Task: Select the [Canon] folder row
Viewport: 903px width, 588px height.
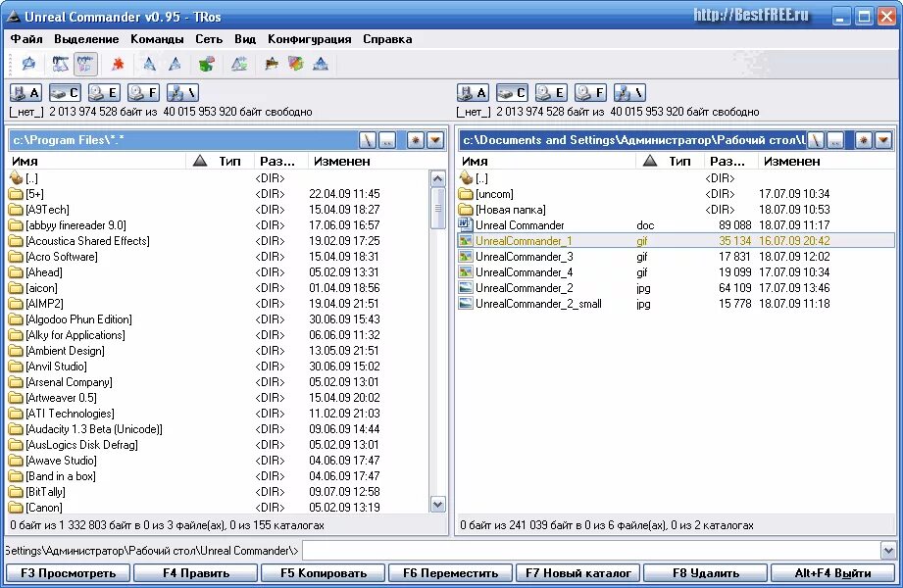Action: (219, 508)
